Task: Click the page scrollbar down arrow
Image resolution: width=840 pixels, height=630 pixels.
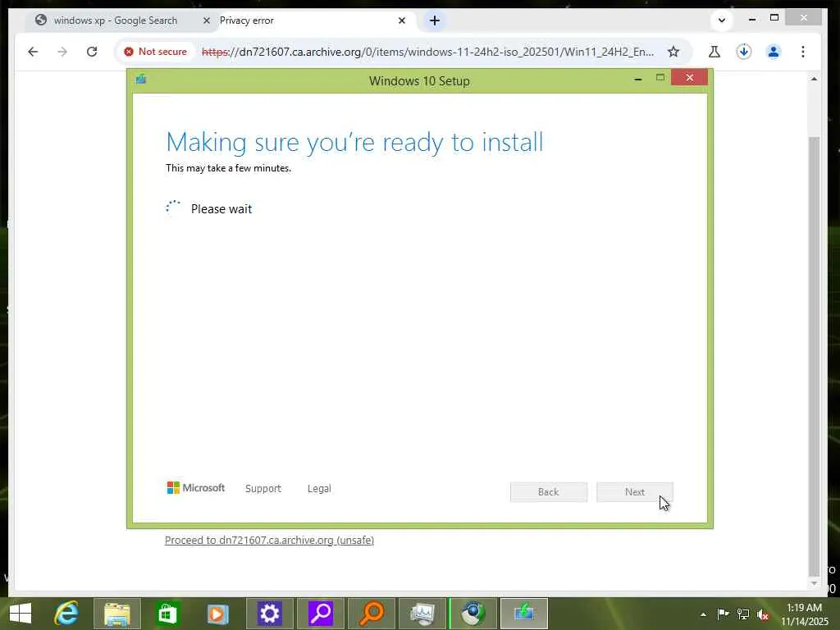Action: [814, 583]
